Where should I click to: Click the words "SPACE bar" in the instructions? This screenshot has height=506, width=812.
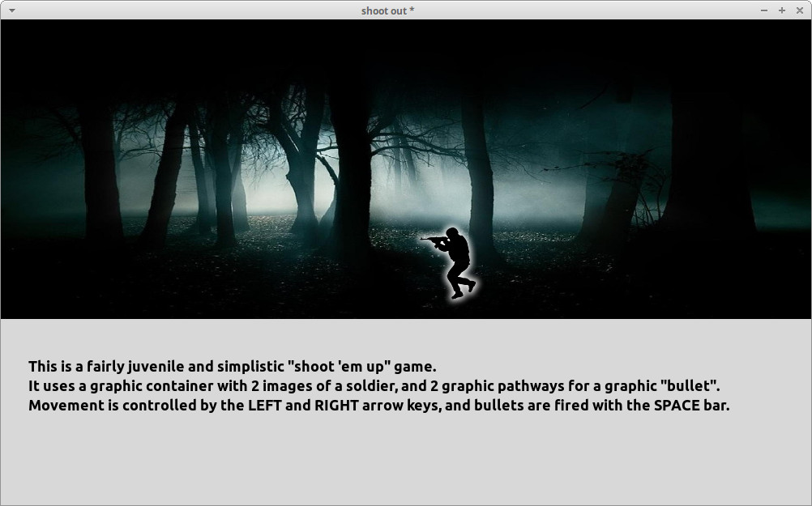[690, 405]
